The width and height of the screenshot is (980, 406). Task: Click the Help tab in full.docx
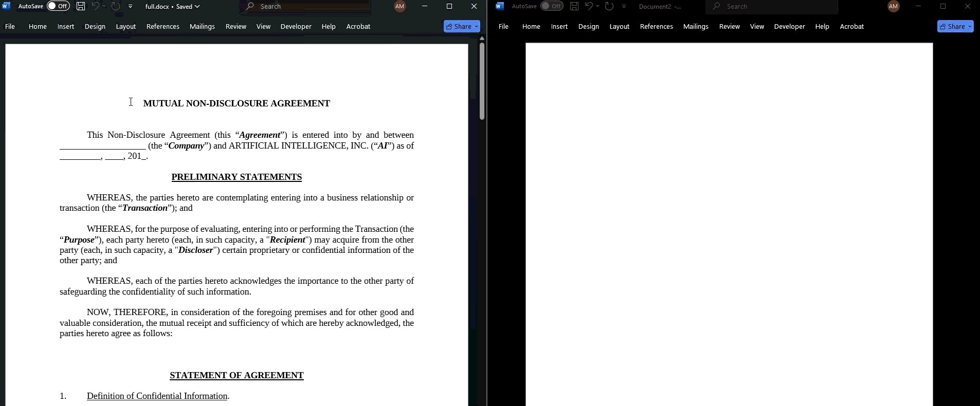point(329,26)
